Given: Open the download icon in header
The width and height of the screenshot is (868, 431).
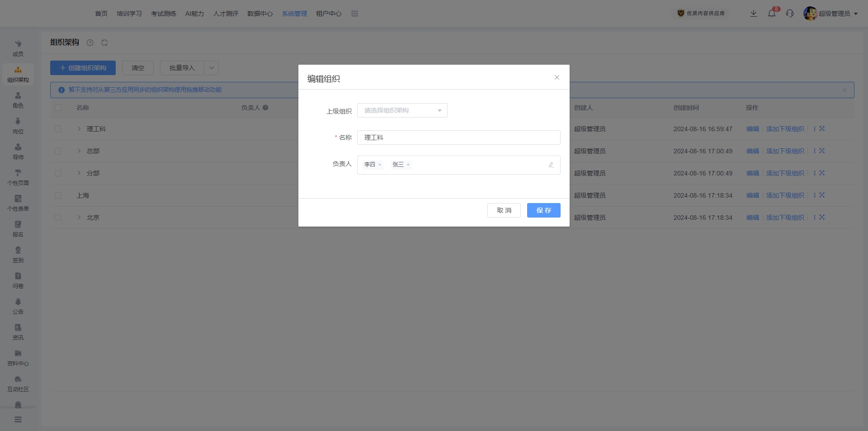Looking at the screenshot, I should (754, 14).
